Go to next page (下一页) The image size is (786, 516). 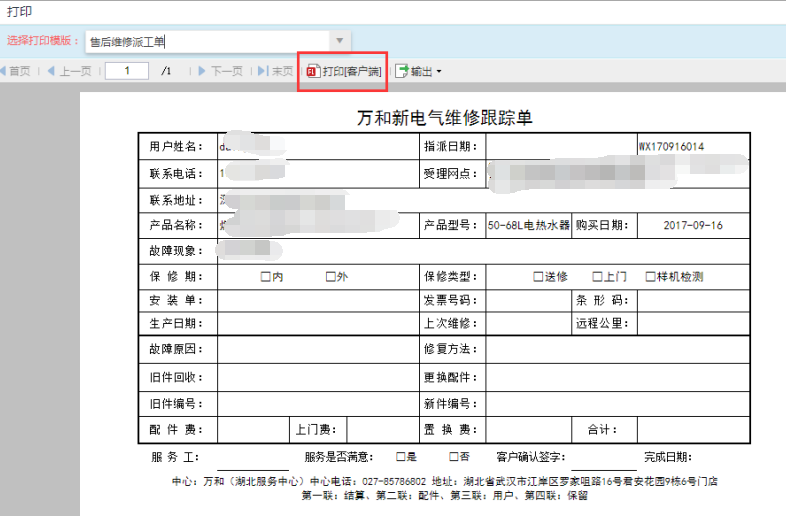click(219, 72)
